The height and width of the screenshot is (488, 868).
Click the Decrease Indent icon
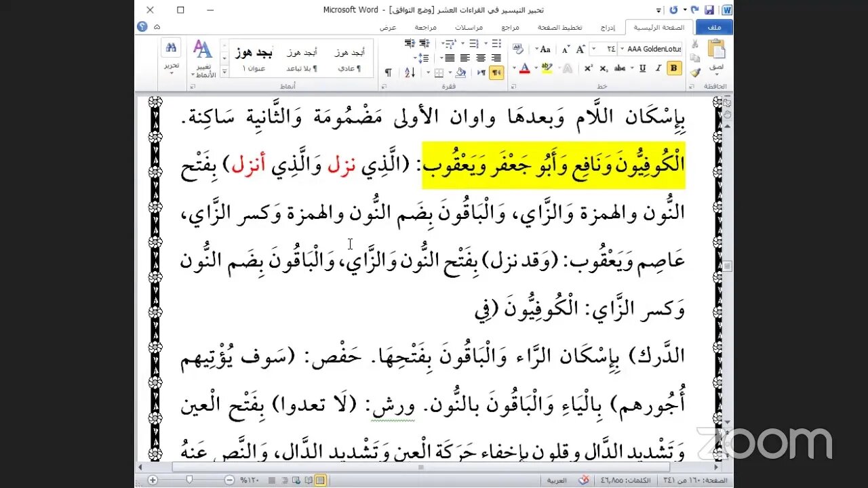(424, 43)
